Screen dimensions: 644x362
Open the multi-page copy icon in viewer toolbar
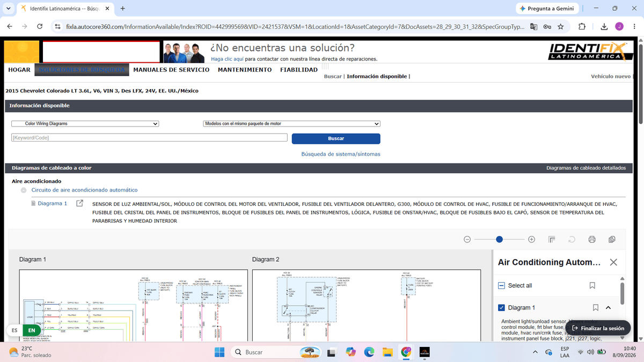click(612, 239)
